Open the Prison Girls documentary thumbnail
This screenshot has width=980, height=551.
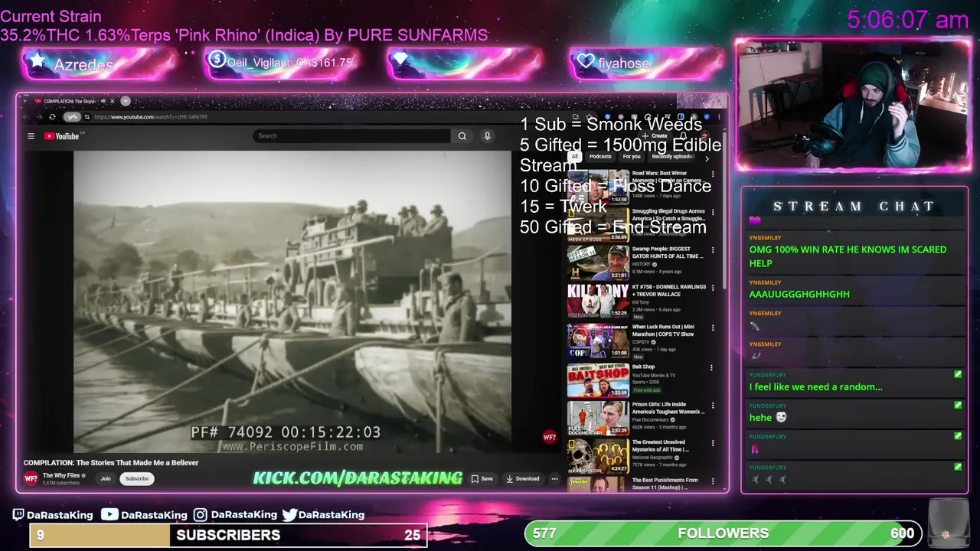coord(598,417)
